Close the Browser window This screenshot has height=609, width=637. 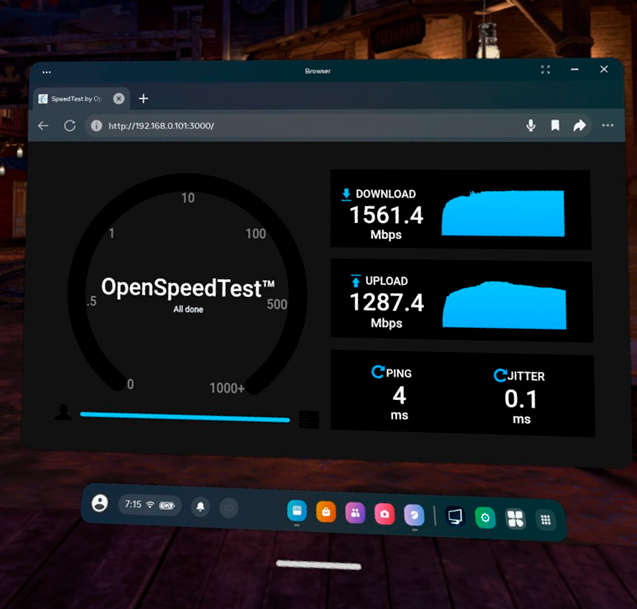[x=604, y=69]
